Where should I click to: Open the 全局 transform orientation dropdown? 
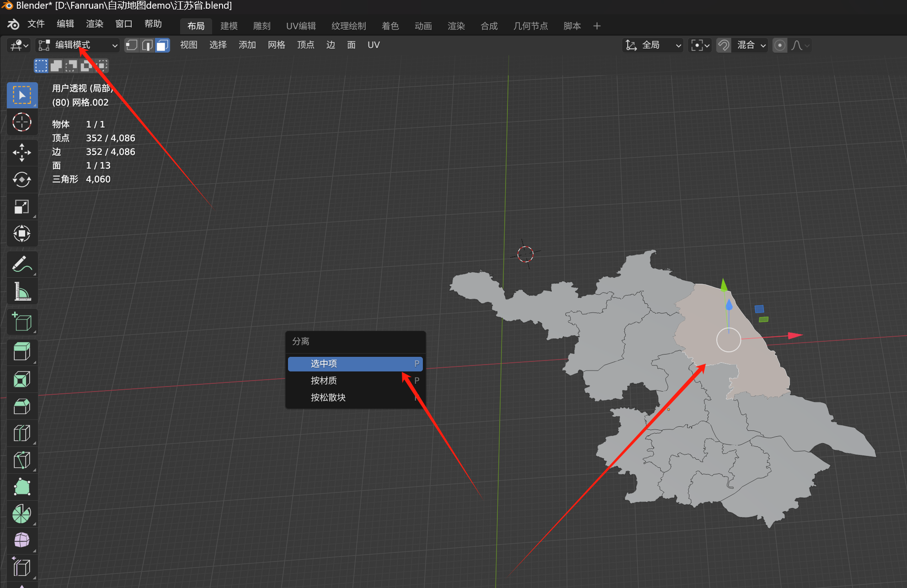pos(653,45)
